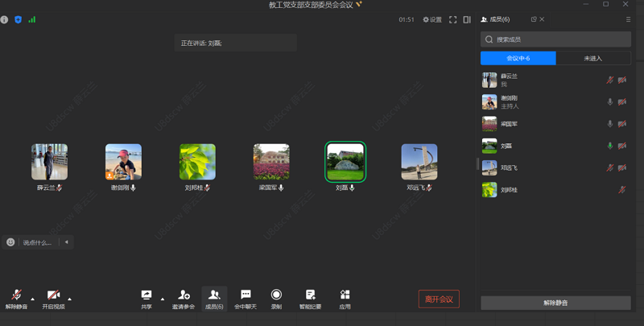The width and height of the screenshot is (644, 326).
Task: Click 梁国军 microphone icon in member list
Action: (x=610, y=124)
